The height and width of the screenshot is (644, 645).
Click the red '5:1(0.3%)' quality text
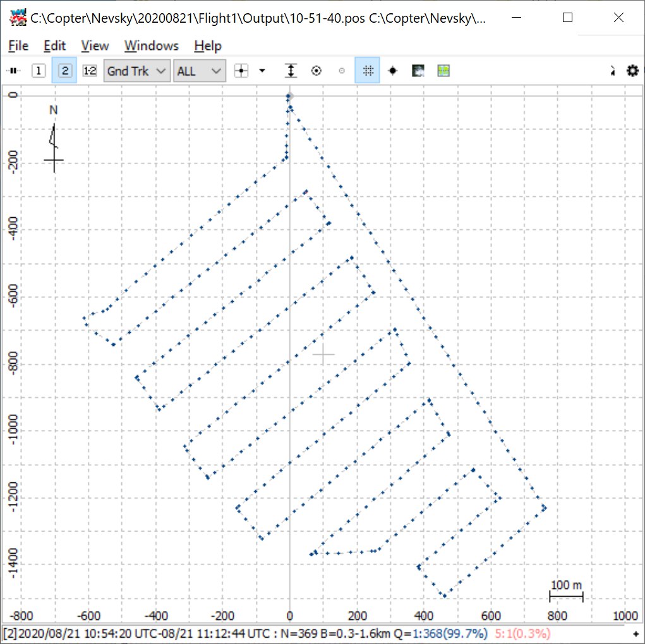click(522, 634)
